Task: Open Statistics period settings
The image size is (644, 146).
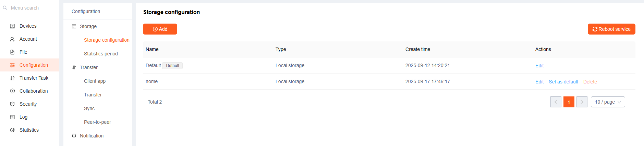Action: click(101, 54)
